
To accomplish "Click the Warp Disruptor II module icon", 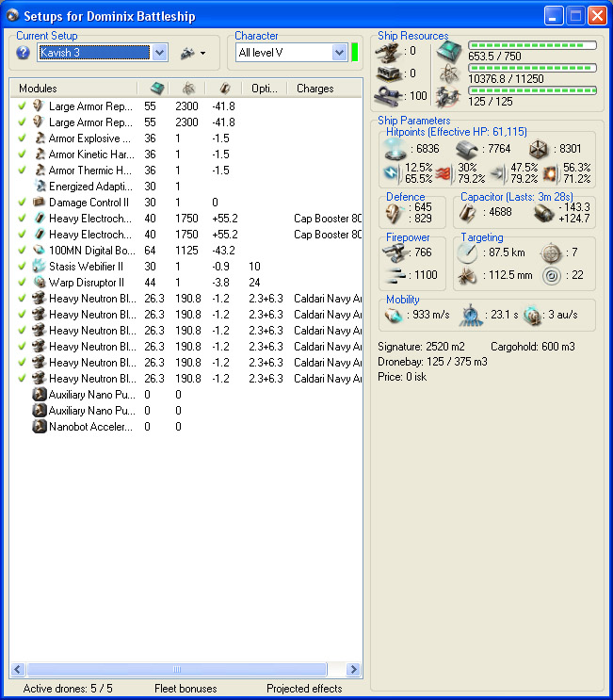I will 40,283.
